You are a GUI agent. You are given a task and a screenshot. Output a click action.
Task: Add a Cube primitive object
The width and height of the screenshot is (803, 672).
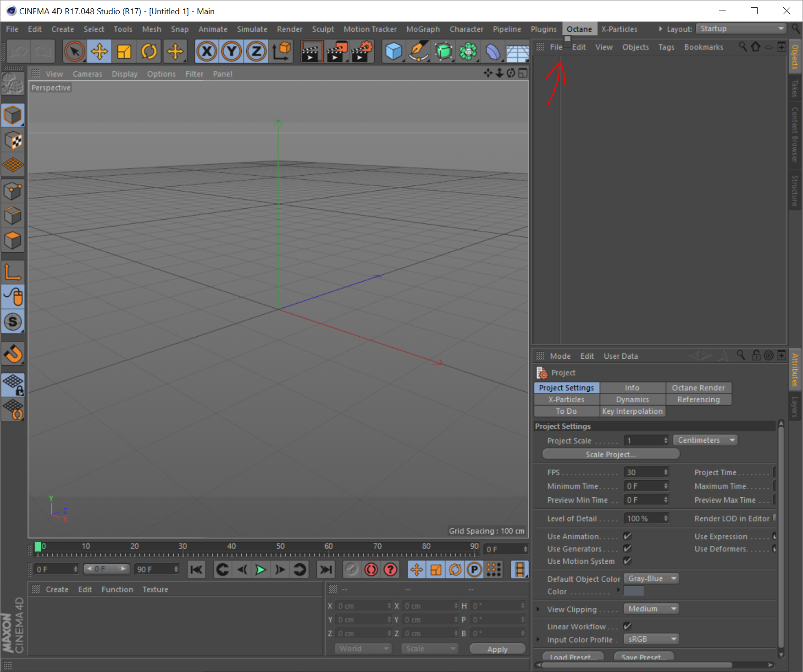393,51
